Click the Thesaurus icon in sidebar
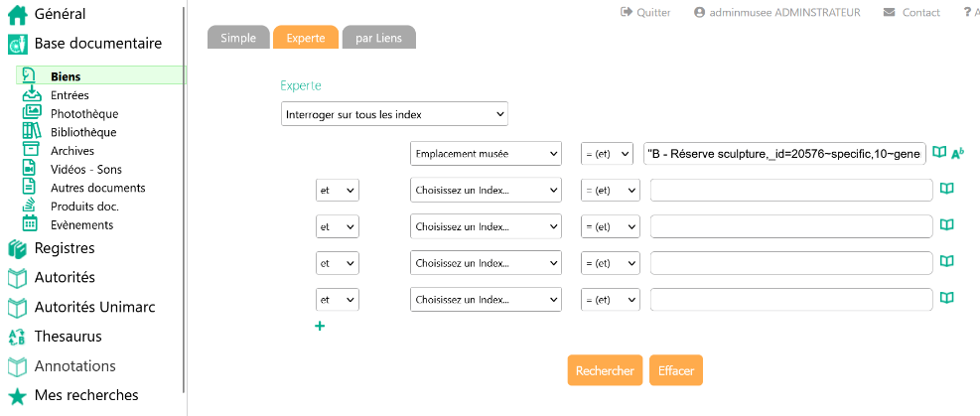The height and width of the screenshot is (416, 980). coord(17,337)
